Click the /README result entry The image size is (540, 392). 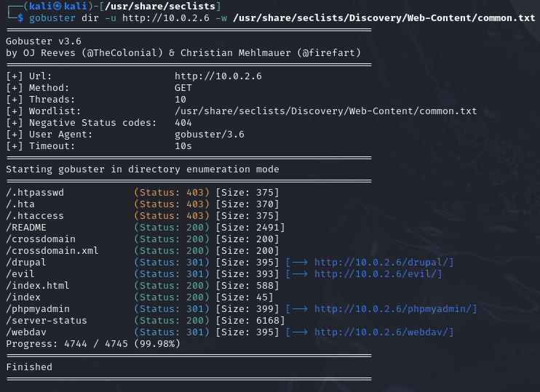click(x=26, y=228)
